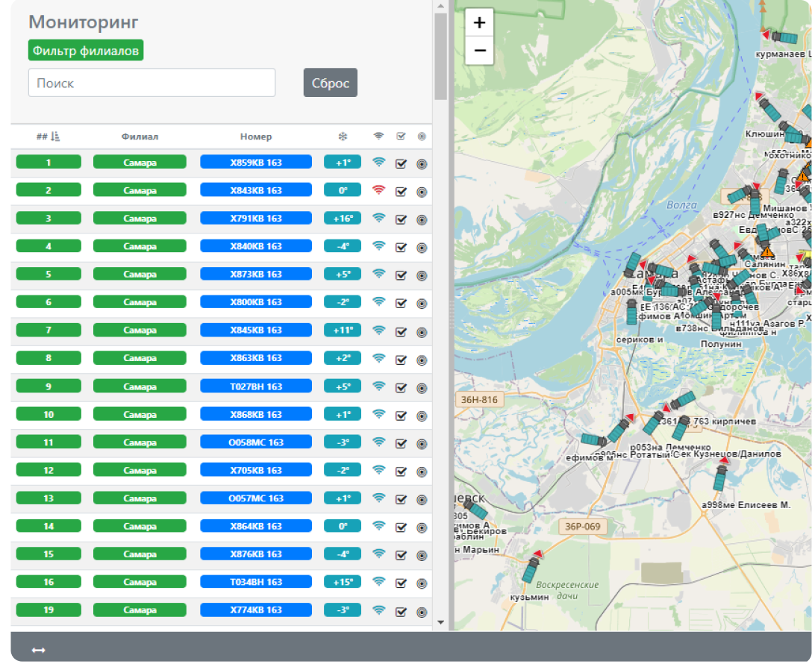The image size is (812, 664).
Task: Click the target column header icon
Action: (x=422, y=136)
